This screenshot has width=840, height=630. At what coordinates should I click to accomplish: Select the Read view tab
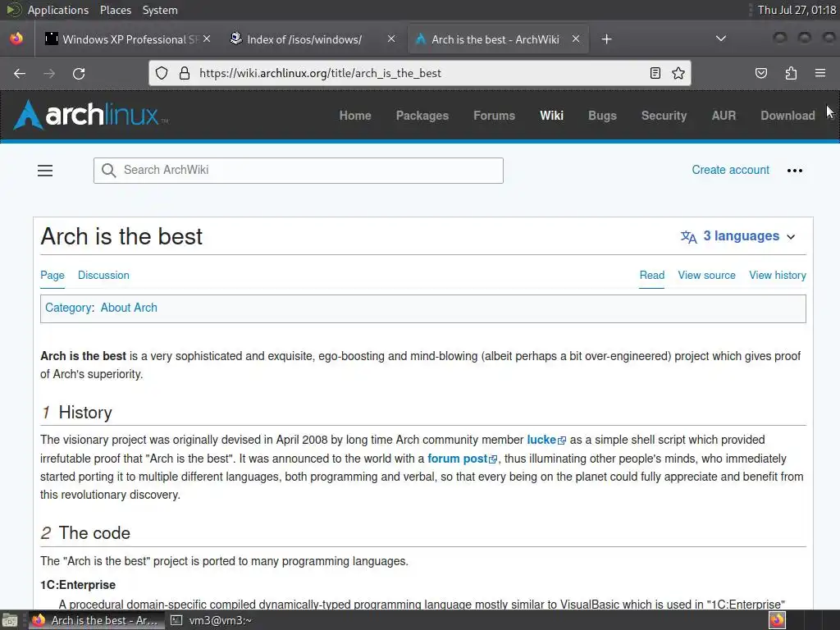point(652,276)
